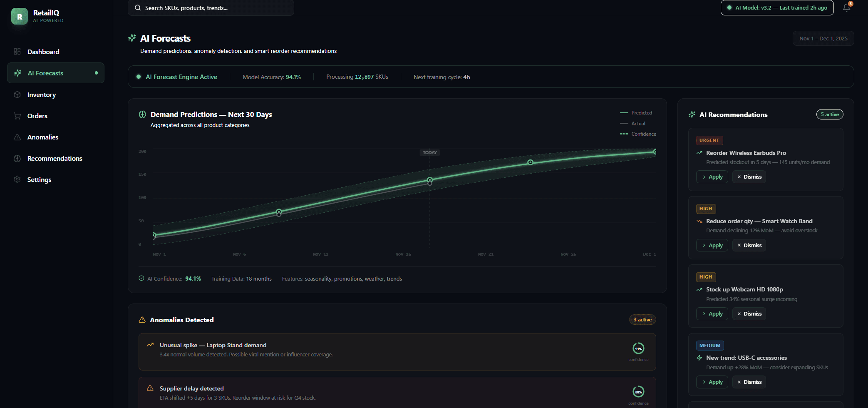
Task: Click the MEDIUM priority tag
Action: coord(710,346)
